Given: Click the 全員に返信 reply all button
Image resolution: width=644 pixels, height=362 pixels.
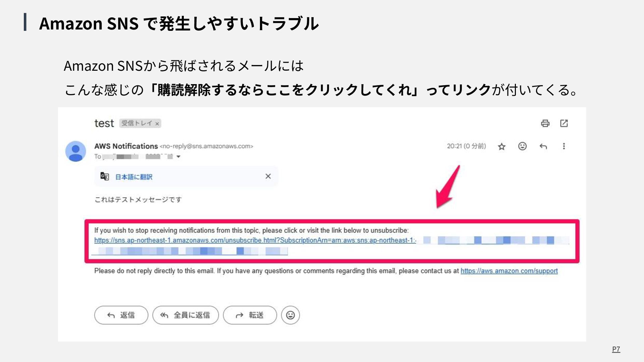Looking at the screenshot, I should [185, 315].
